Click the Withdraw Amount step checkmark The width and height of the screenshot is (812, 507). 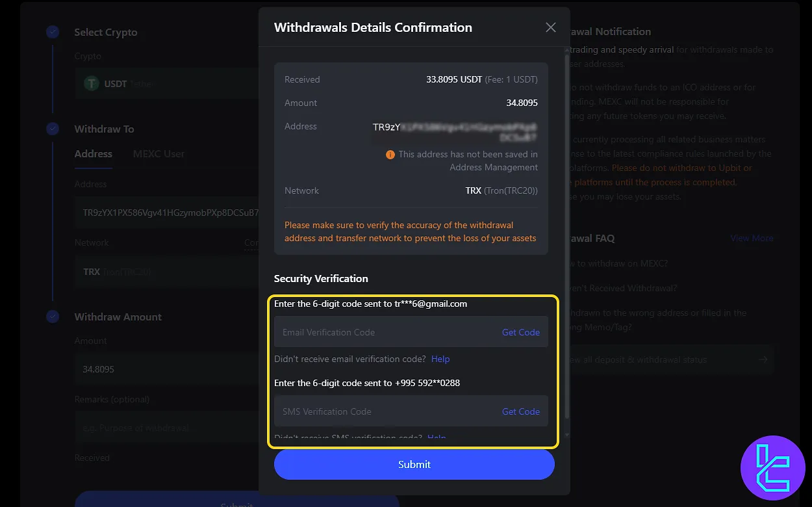click(x=53, y=317)
